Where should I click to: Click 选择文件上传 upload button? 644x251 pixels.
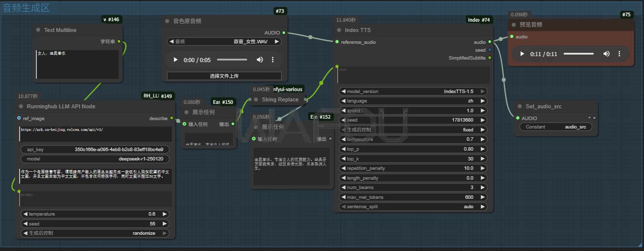224,76
